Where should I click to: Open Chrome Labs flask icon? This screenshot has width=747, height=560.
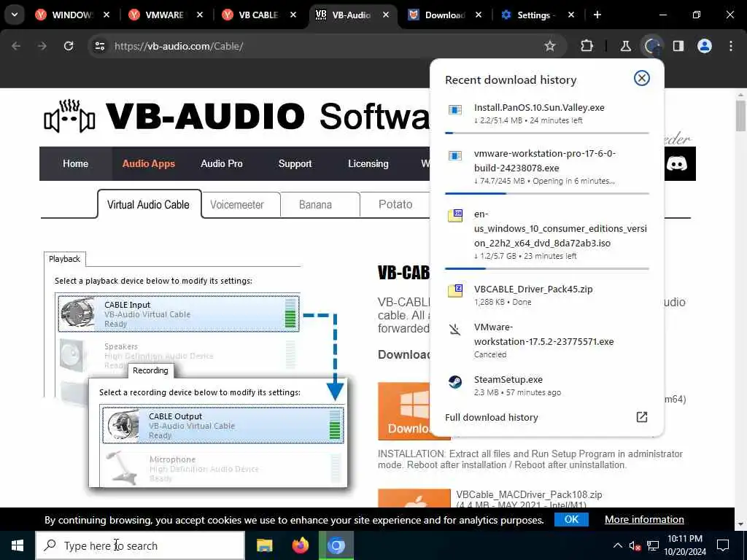(625, 46)
